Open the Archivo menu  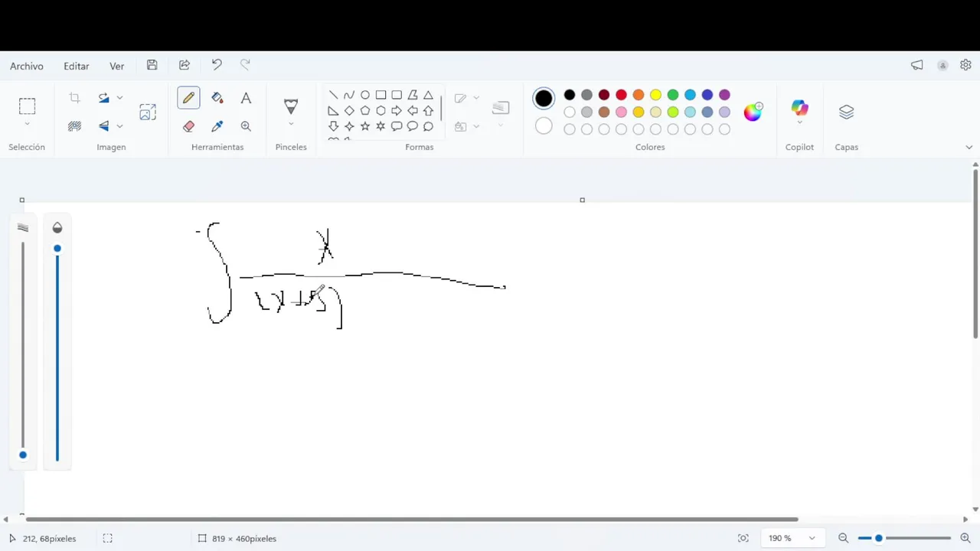(x=27, y=67)
